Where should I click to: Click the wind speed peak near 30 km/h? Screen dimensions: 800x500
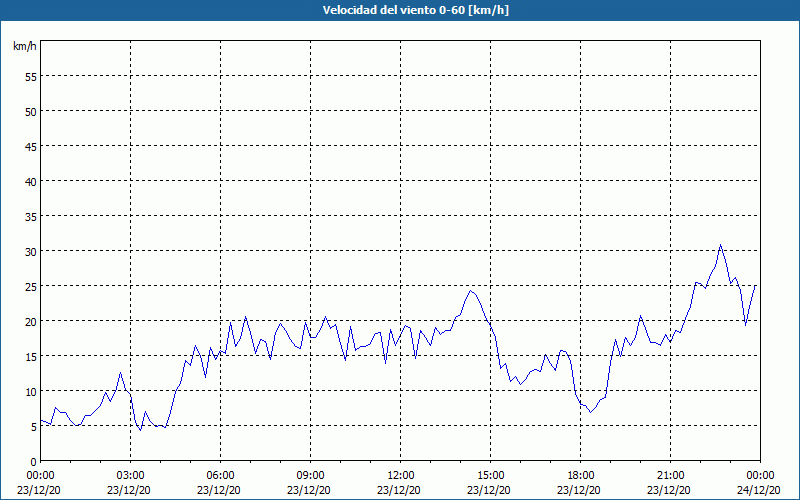click(720, 245)
